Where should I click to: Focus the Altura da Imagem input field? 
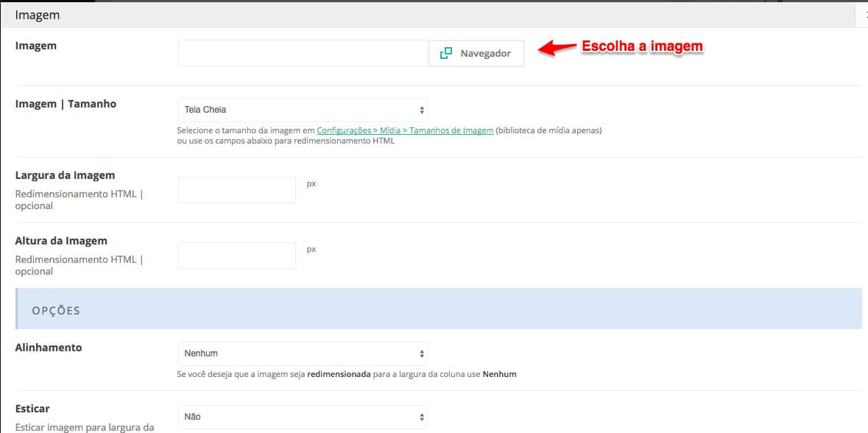[x=236, y=256]
